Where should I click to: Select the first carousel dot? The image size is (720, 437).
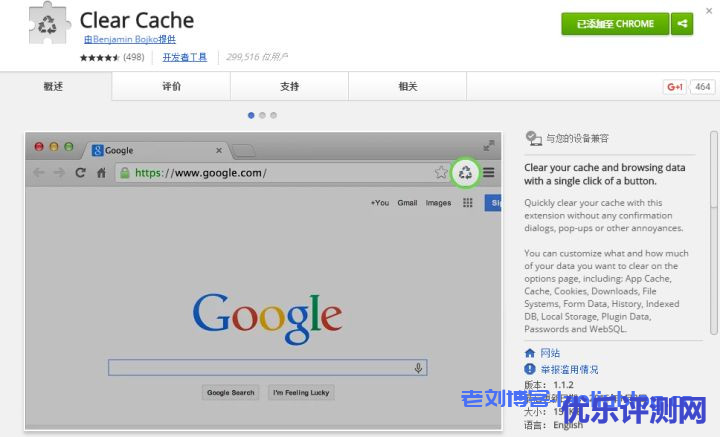(x=251, y=115)
